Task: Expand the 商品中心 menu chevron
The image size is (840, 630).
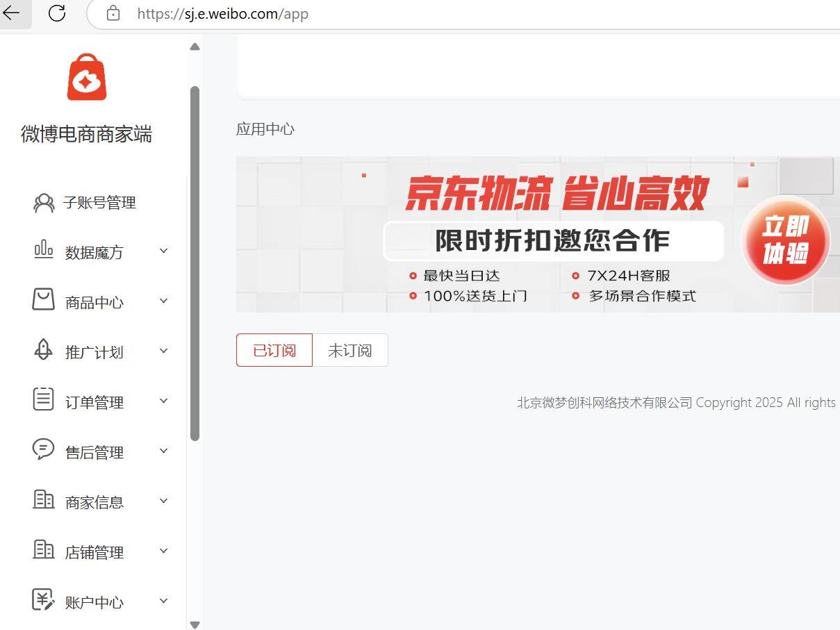Action: [x=164, y=301]
